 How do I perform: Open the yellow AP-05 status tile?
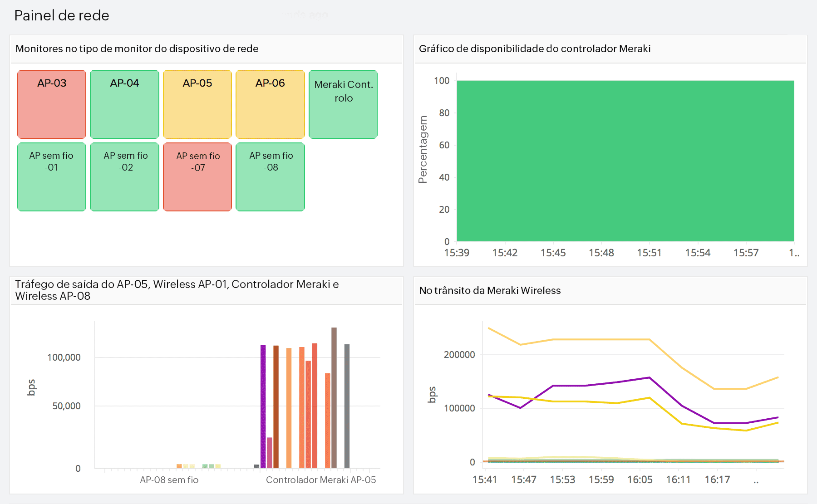coord(197,104)
